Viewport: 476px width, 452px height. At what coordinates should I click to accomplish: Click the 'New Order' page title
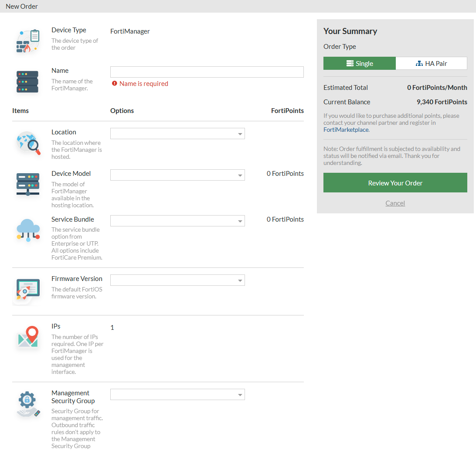[21, 7]
